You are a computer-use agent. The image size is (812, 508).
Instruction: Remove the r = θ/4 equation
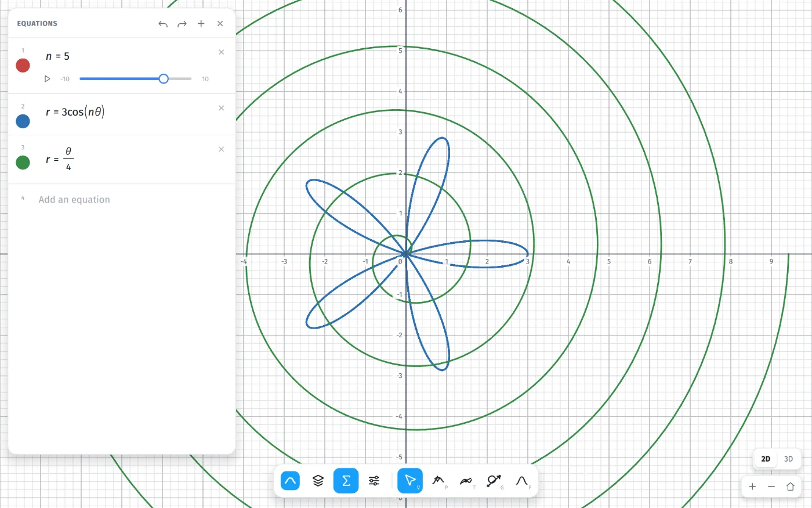(221, 149)
